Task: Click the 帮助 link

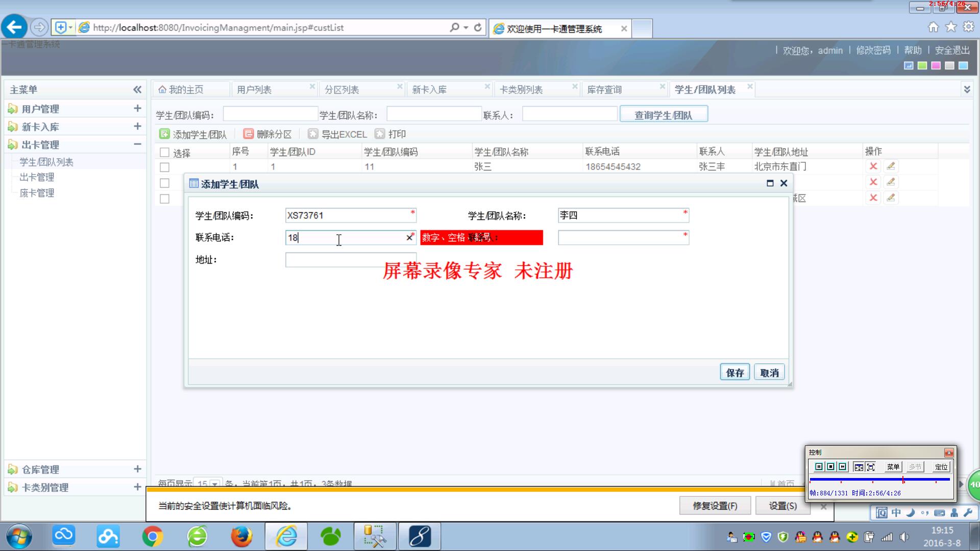Action: tap(913, 50)
